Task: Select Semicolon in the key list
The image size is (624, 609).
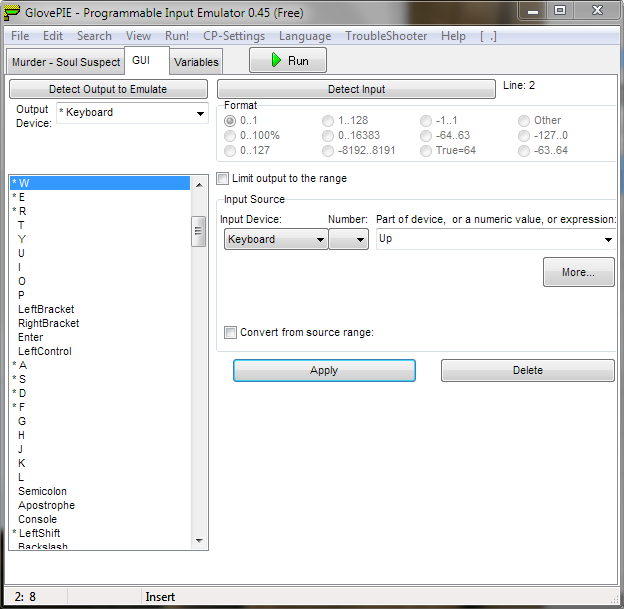Action: 100,491
